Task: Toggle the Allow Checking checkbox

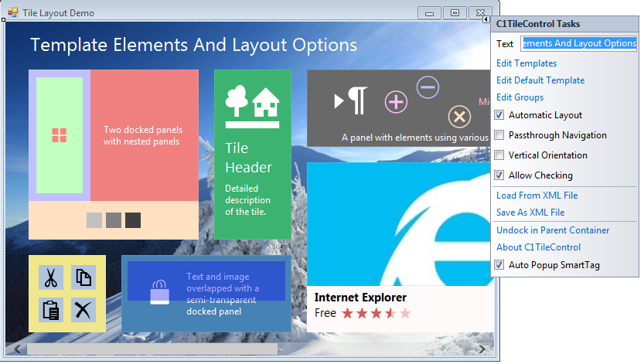Action: [x=499, y=175]
